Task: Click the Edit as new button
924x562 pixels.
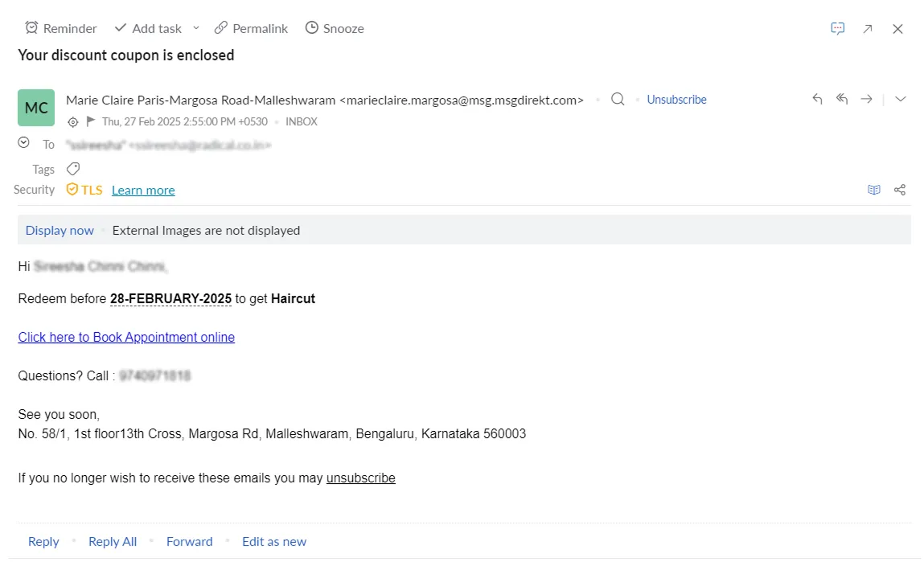Action: 274,541
